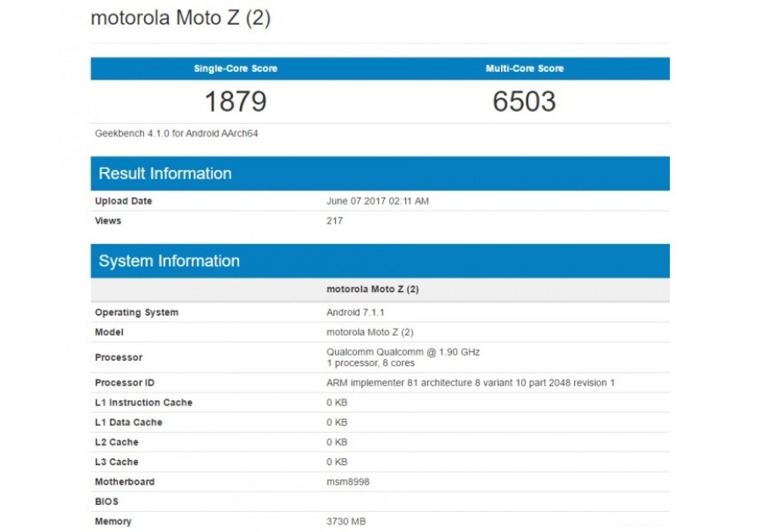The height and width of the screenshot is (532, 763).
Task: Select 'Qualcomm Qualcomm @ 1.90 GHz' text
Action: click(x=403, y=352)
